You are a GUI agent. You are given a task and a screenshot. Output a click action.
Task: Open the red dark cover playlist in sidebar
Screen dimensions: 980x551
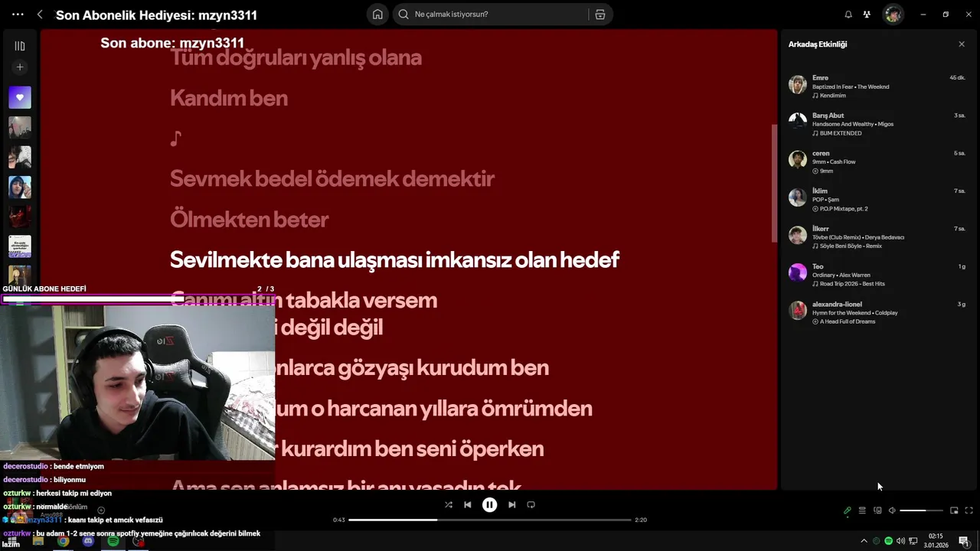click(x=20, y=217)
